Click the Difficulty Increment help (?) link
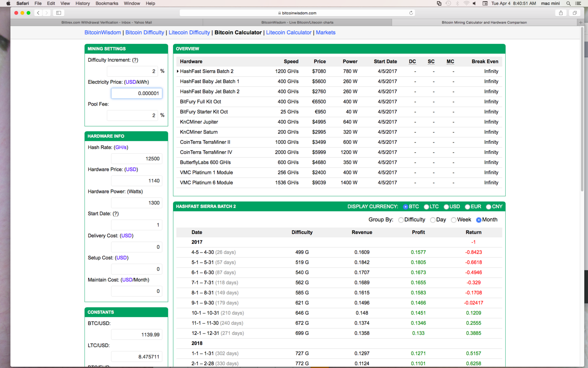588x368 pixels. point(135,60)
